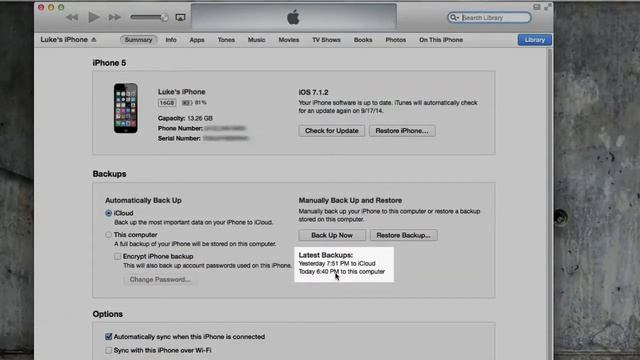Click Back Up Now

click(332, 235)
